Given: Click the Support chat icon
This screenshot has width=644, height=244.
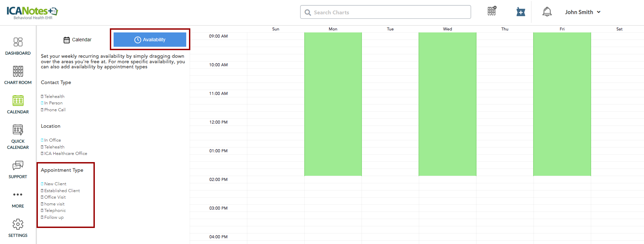Looking at the screenshot, I should pos(18,166).
